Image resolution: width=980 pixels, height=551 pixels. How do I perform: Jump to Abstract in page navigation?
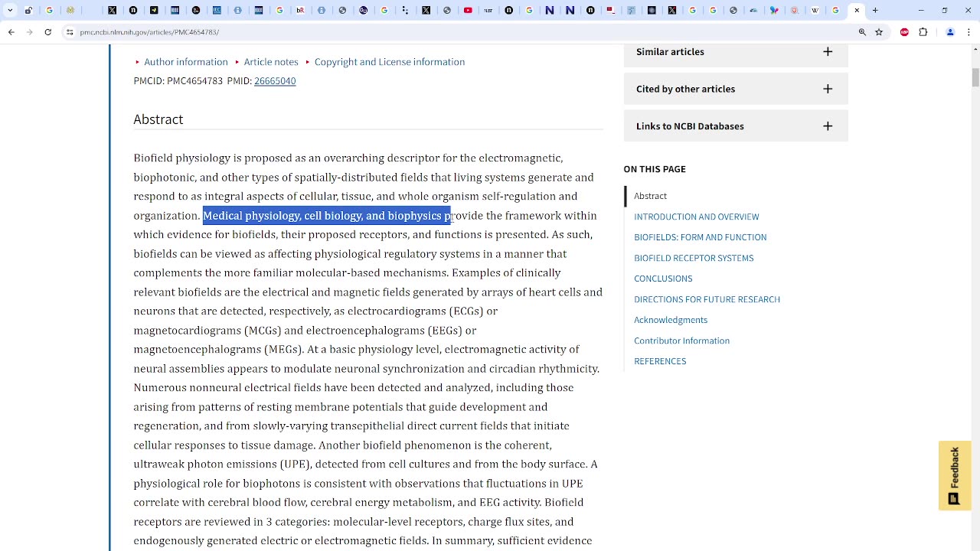click(x=650, y=196)
